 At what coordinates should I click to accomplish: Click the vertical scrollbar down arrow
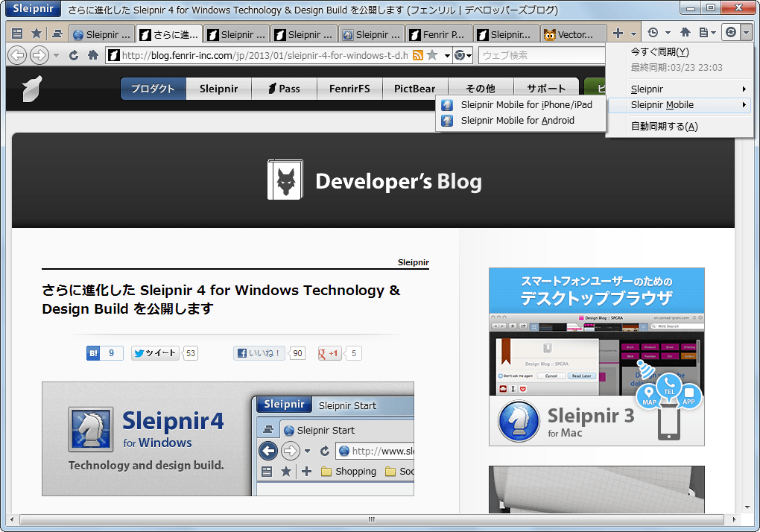(x=747, y=507)
